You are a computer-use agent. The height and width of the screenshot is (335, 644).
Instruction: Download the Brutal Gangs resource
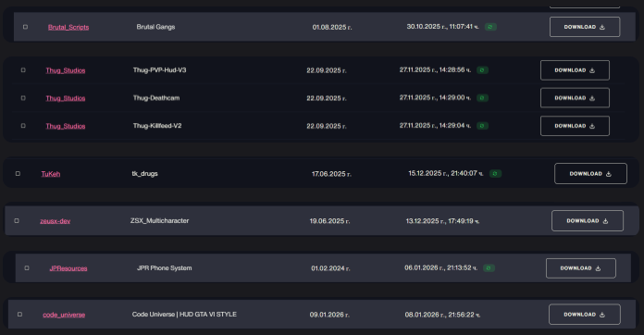pyautogui.click(x=585, y=27)
